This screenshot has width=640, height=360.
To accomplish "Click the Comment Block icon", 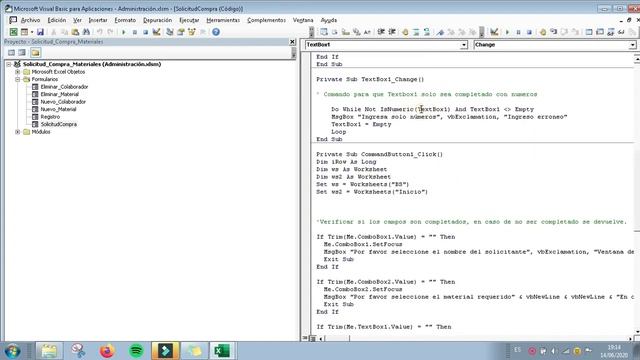I will 416,32.
